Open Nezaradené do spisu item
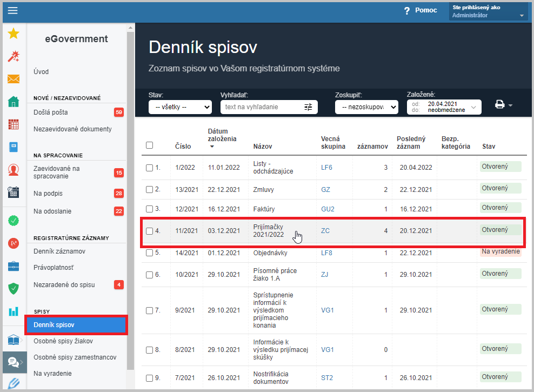 click(x=64, y=285)
